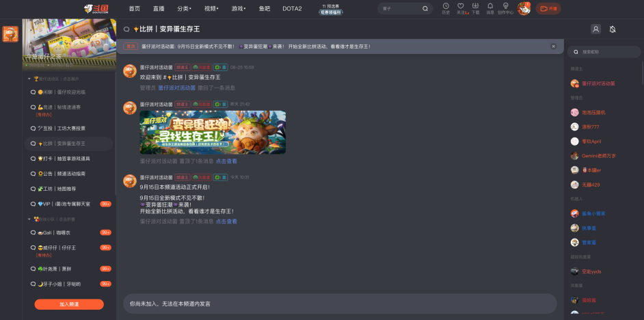Click the search magnifier in top search box

[425, 9]
